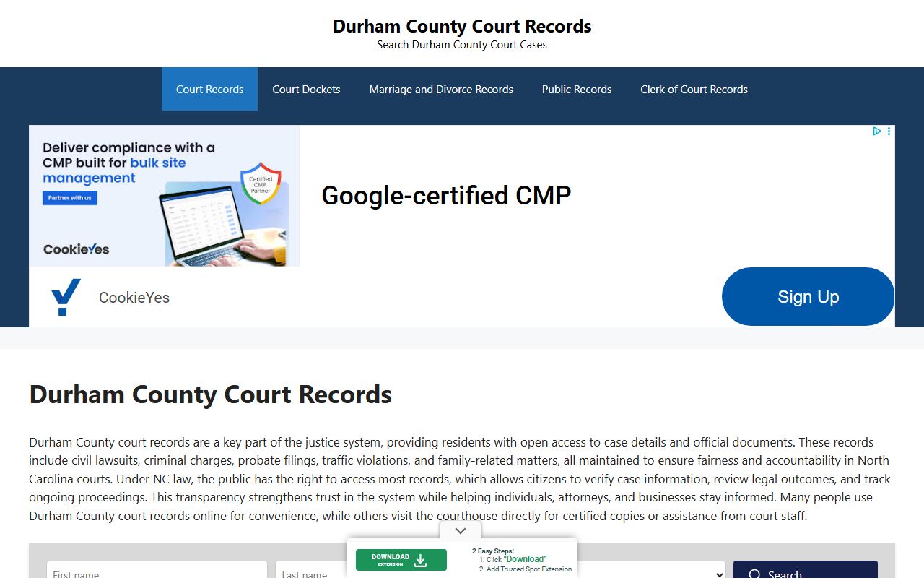This screenshot has width=924, height=578.
Task: Click the Google-certified CMP headline
Action: pos(446,195)
